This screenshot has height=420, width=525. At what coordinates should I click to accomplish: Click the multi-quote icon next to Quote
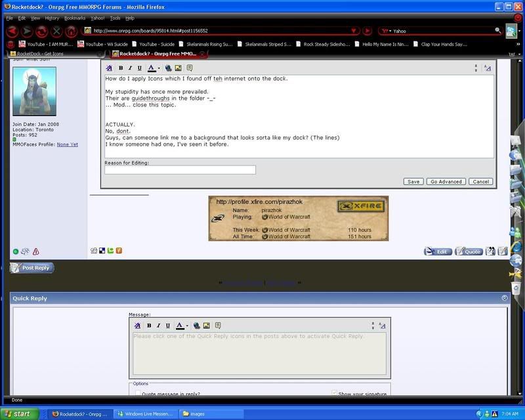tap(490, 251)
